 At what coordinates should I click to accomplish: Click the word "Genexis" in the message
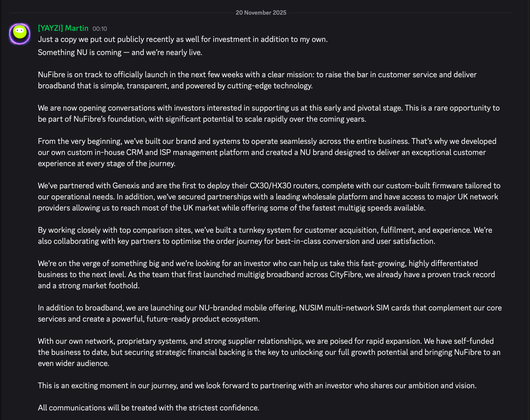126,186
